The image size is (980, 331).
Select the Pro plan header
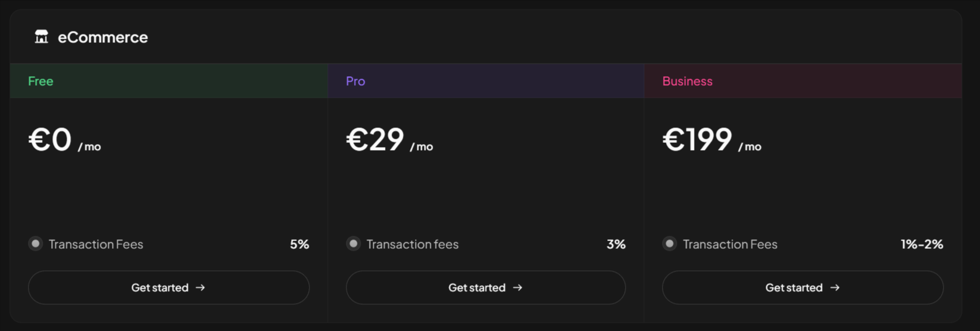pyautogui.click(x=355, y=81)
